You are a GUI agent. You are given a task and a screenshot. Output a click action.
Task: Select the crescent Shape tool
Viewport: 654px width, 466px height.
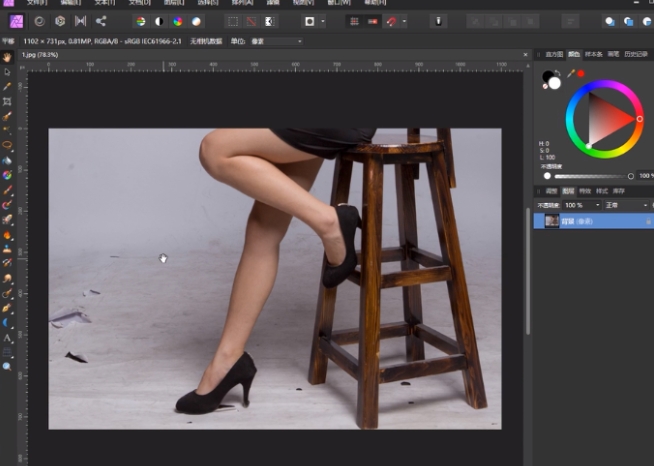(x=7, y=322)
